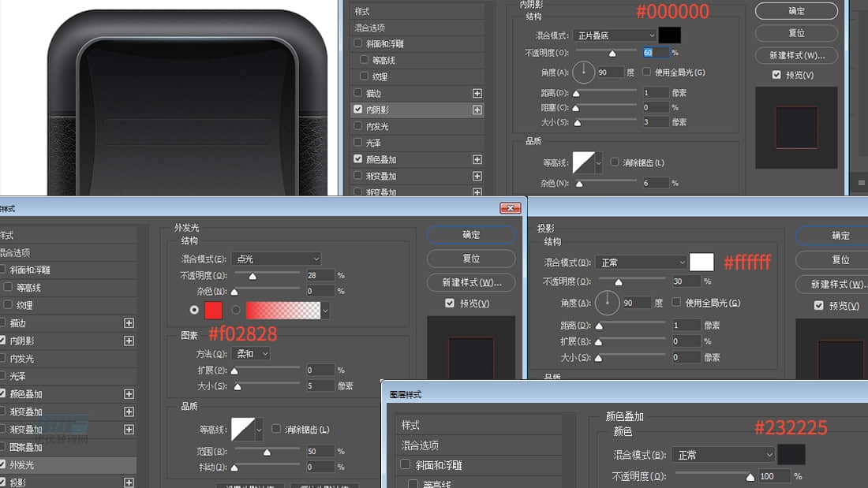The width and height of the screenshot is (868, 488).
Task: Click 复位 button in the 外发光 dialog
Action: click(x=471, y=259)
